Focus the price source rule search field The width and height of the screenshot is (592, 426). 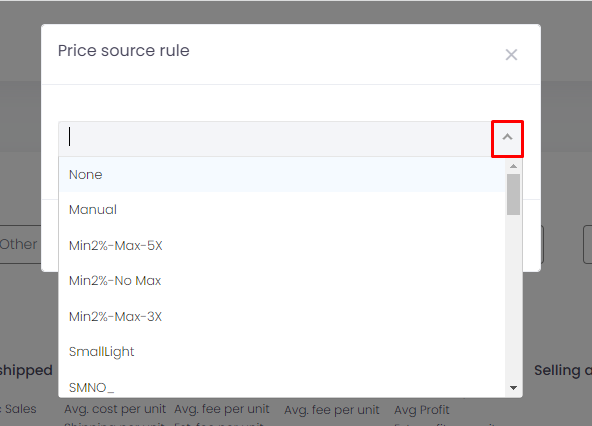point(274,137)
